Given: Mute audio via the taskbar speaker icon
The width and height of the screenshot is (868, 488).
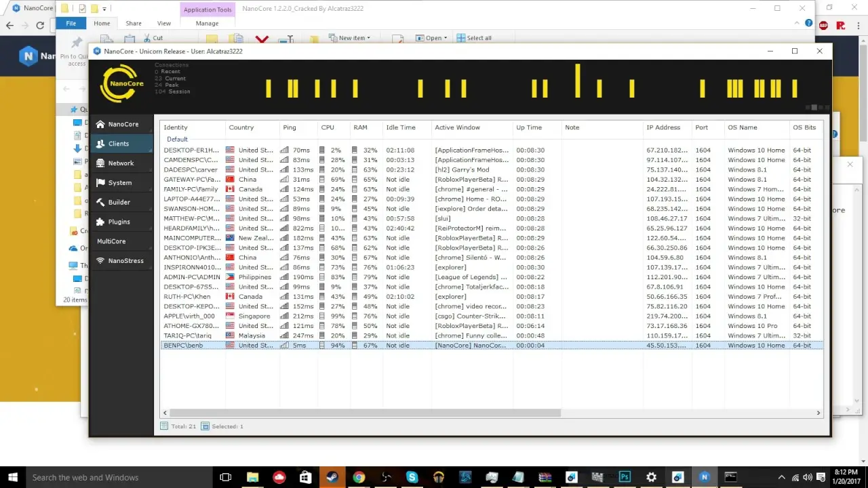Looking at the screenshot, I should [806, 476].
